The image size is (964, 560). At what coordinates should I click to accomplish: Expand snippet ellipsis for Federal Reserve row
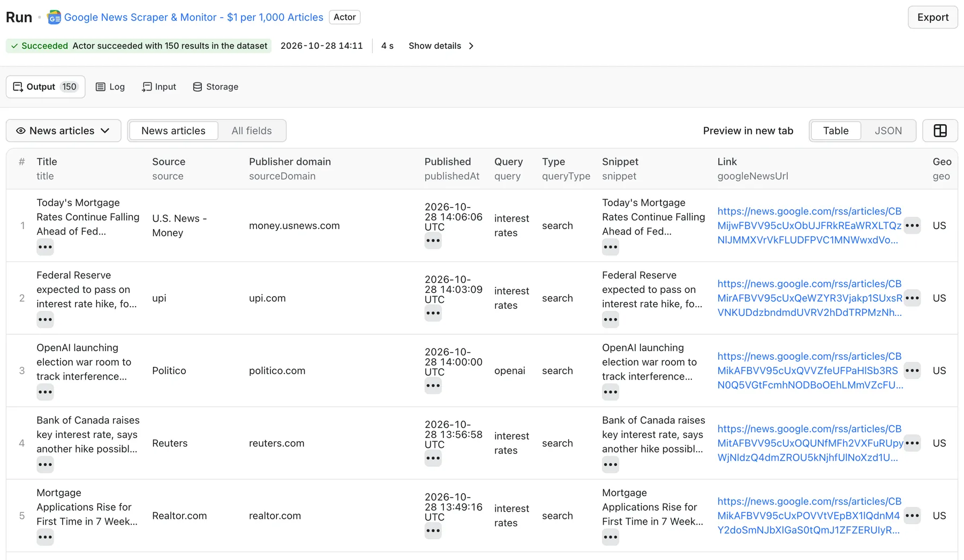click(611, 320)
